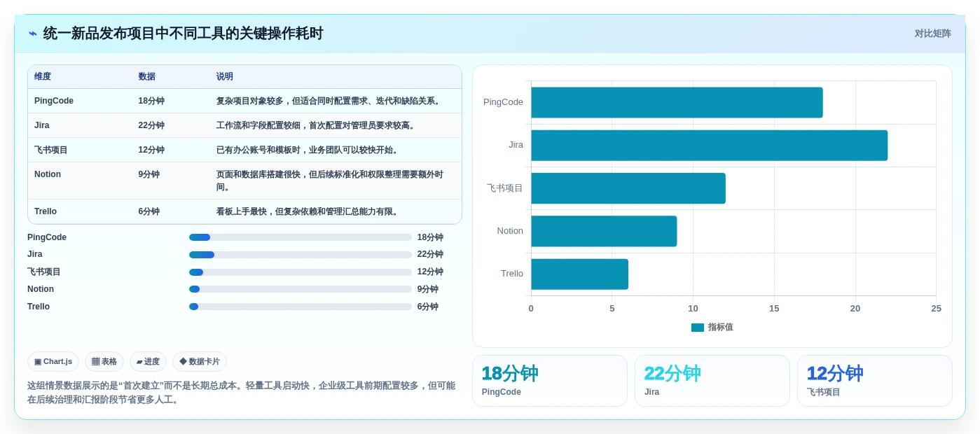Click the 对比矩阵 label in header
The width and height of the screenshot is (980, 434).
(932, 34)
